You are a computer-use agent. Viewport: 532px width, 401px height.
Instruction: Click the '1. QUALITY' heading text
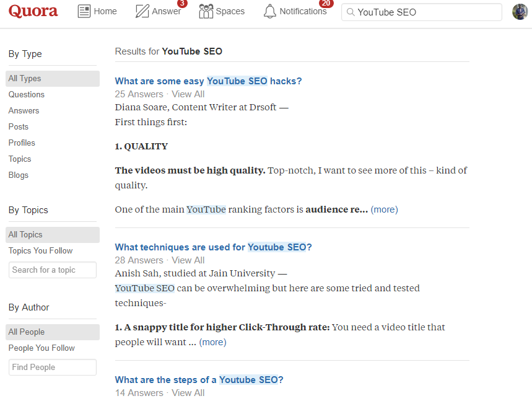point(141,146)
